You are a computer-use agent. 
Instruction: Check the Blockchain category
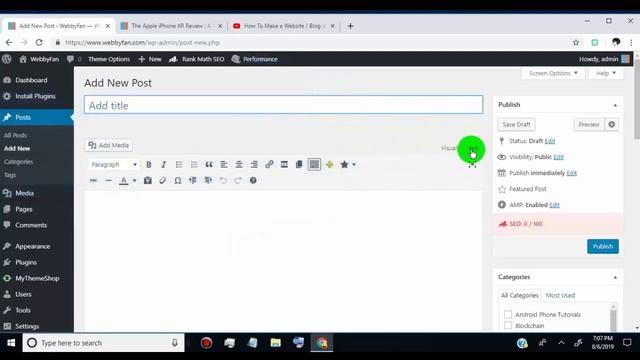[x=508, y=325]
